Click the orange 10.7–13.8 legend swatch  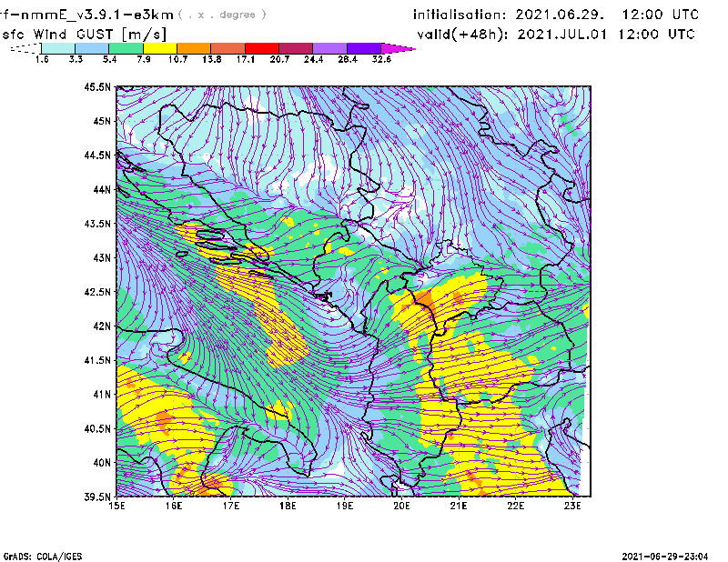tap(194, 48)
